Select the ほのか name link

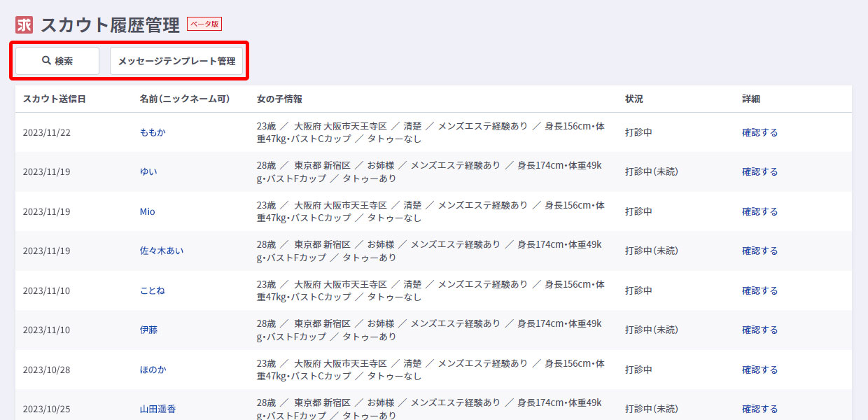pyautogui.click(x=153, y=370)
